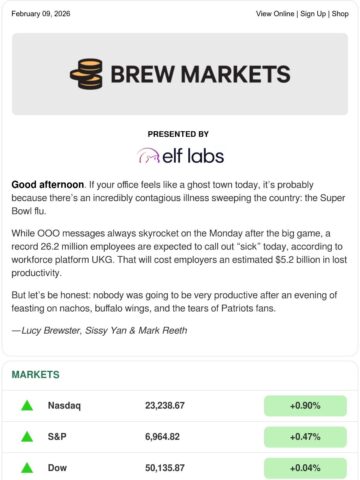Click the Dow value 50,135.87
The height and width of the screenshot is (480, 360).
165,468
